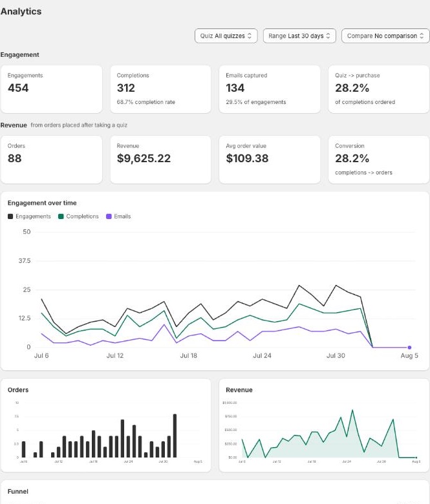Click the Completions legend label

coord(82,216)
